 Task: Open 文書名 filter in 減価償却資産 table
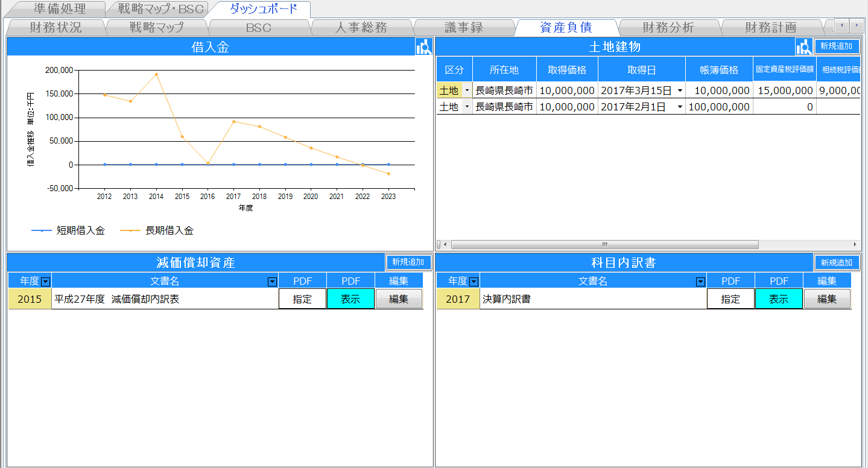coord(272,282)
